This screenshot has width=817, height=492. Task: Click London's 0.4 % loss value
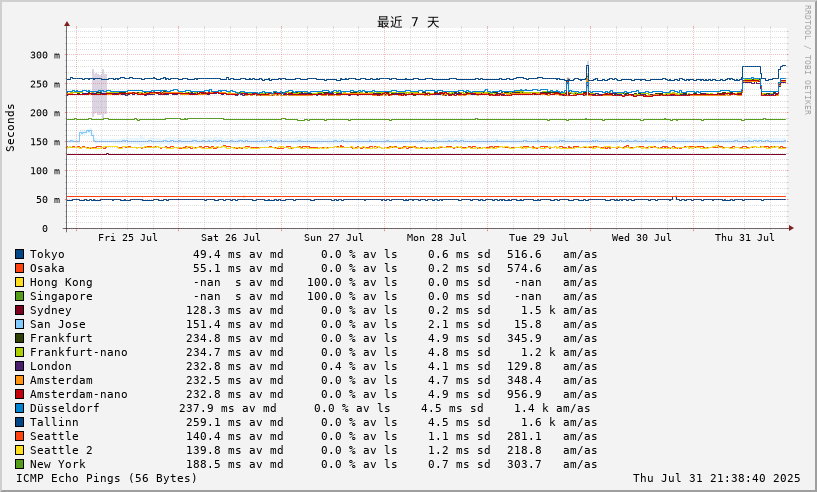point(338,367)
